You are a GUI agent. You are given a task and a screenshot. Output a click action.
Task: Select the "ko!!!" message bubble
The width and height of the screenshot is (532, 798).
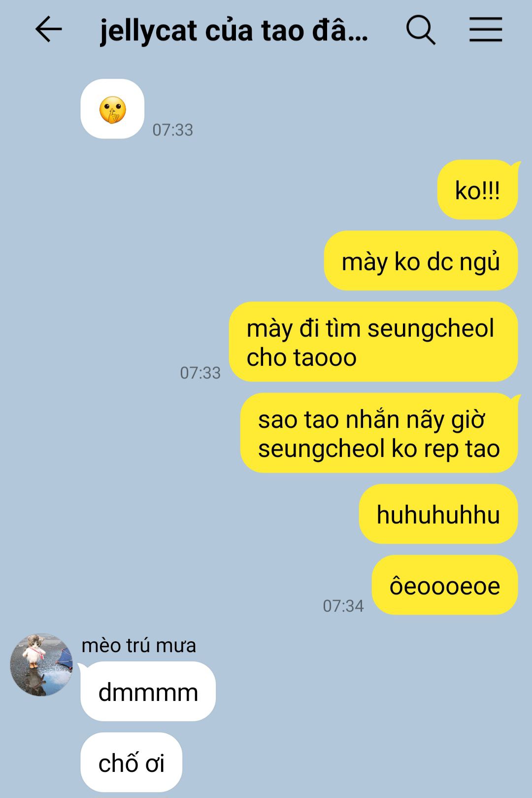pos(477,190)
